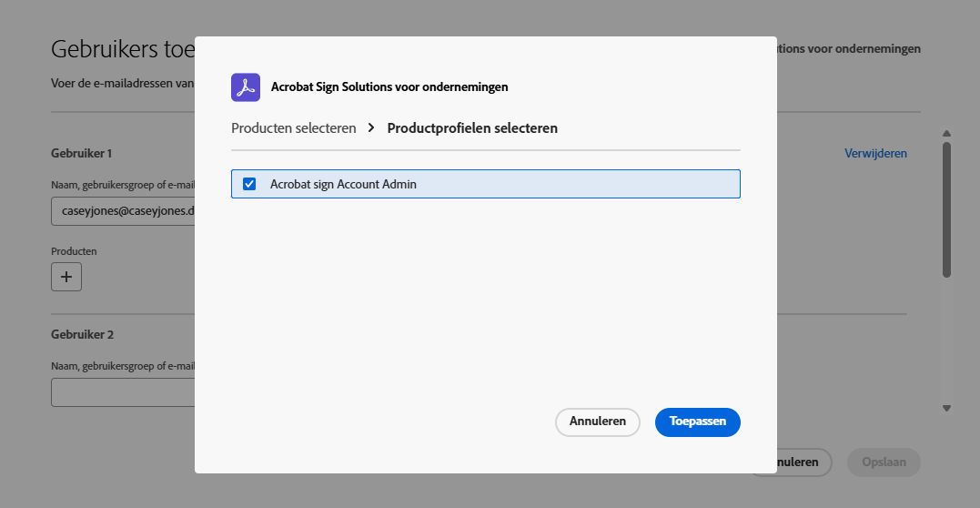Focus the Gebruiker 2 name input field
980x508 pixels.
(124, 392)
